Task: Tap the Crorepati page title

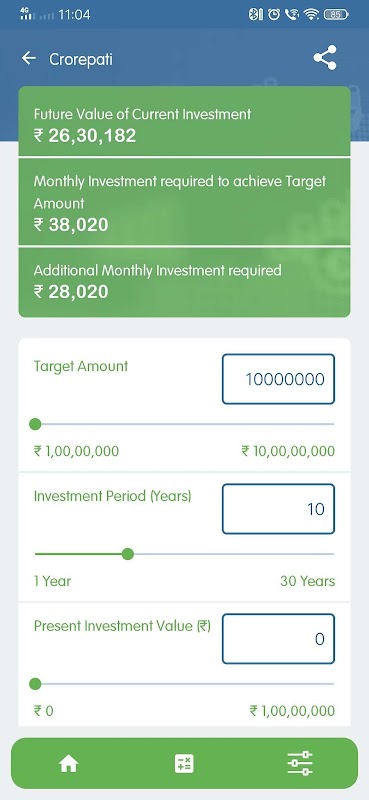Action: pos(81,60)
